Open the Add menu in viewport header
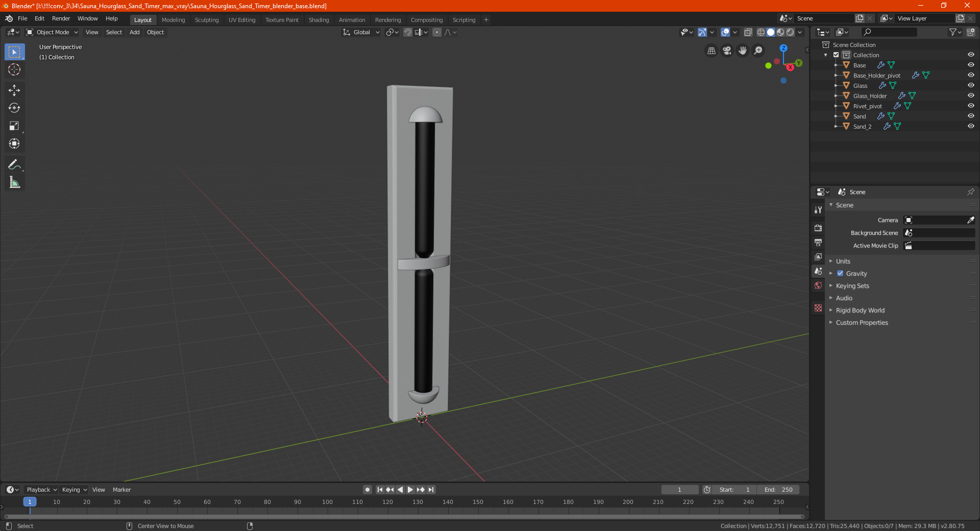The width and height of the screenshot is (980, 531). pos(134,32)
